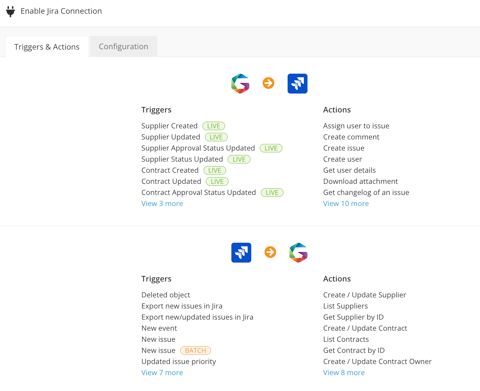Expand View 3 more triggers

(162, 203)
